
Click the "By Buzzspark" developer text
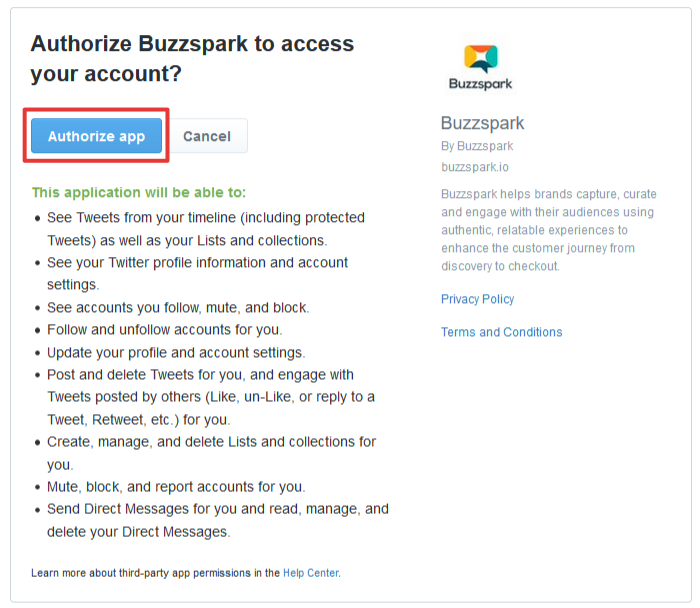(477, 146)
